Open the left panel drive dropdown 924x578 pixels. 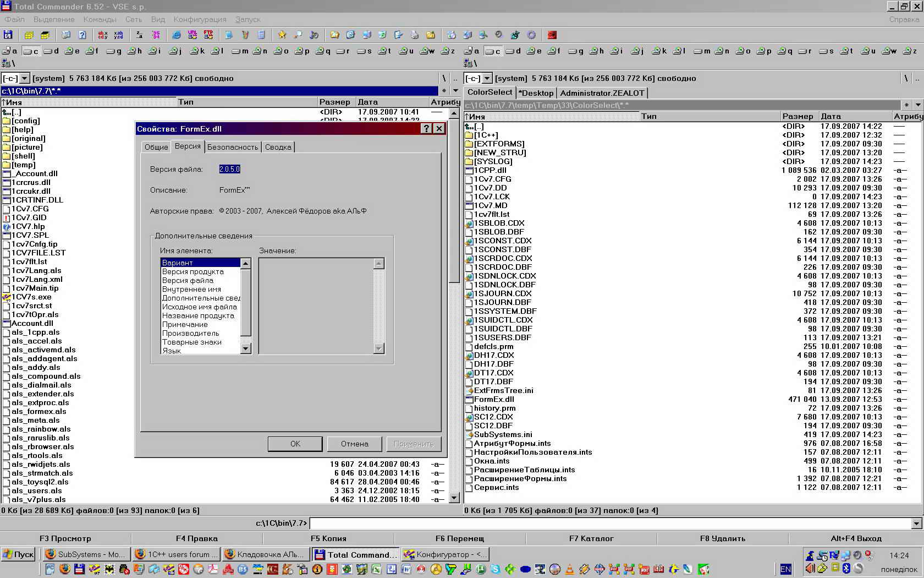tap(24, 78)
